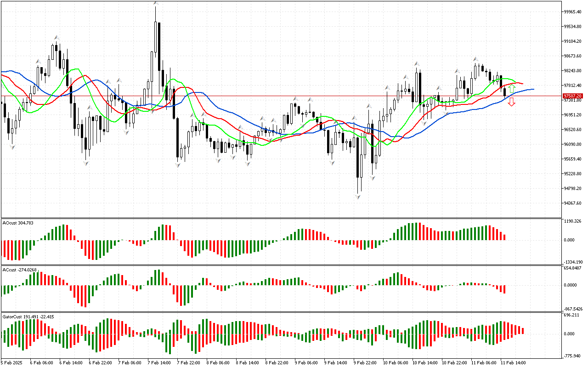Click price level 95228.80 on the price axis
This screenshot has height=368, width=588.
point(572,174)
